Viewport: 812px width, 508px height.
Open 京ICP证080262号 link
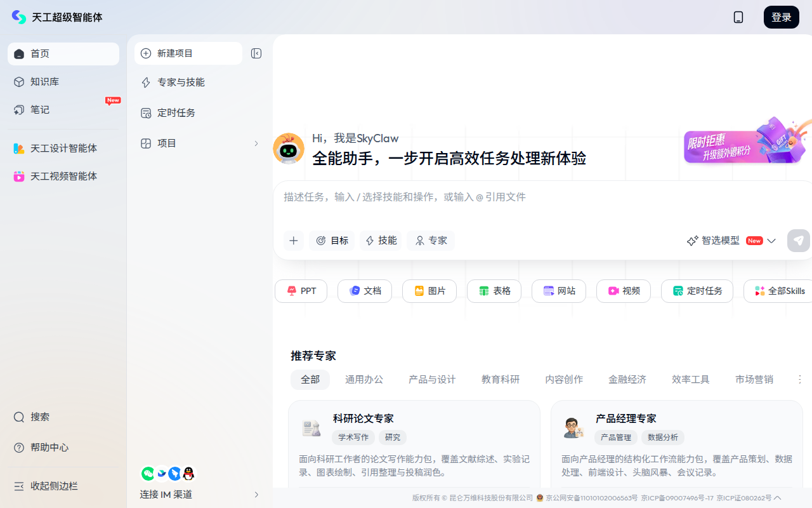click(x=744, y=498)
